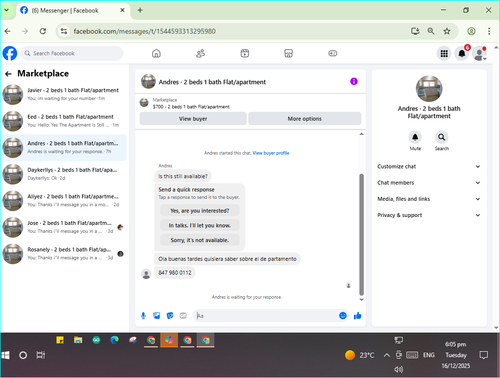Open the account profile picture menu
This screenshot has width=500, height=378.
point(480,53)
